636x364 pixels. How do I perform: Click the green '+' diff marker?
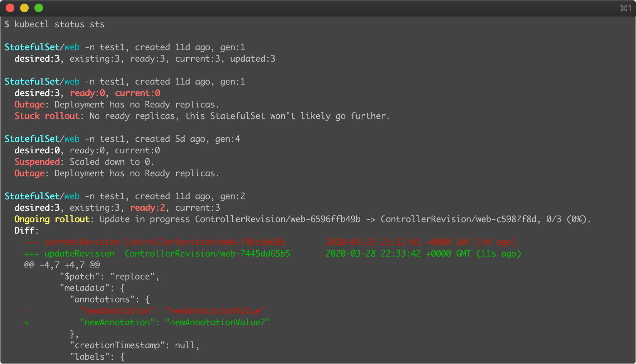[27, 323]
